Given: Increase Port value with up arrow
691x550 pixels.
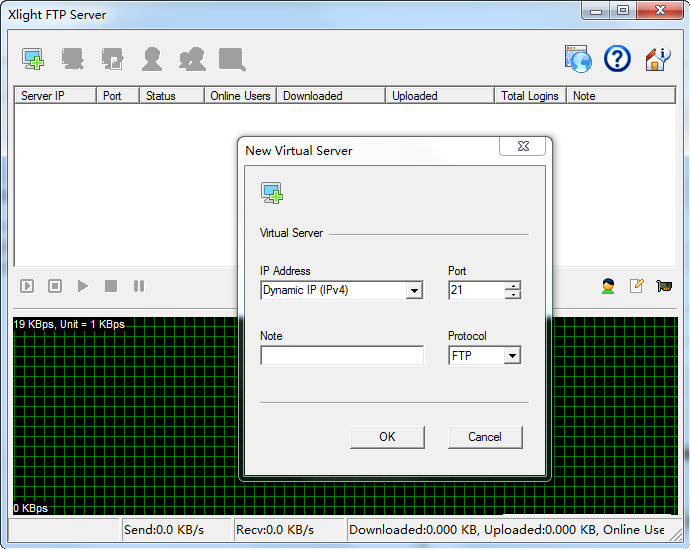Looking at the screenshot, I should 513,286.
